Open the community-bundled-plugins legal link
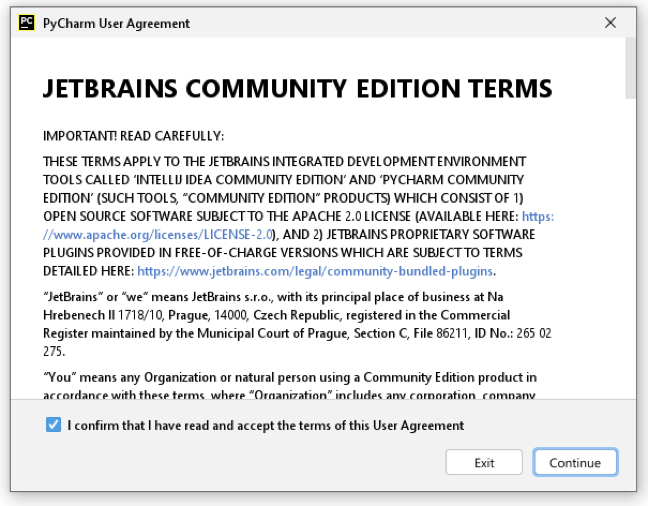Viewport: 648px width, 506px height. coord(315,271)
